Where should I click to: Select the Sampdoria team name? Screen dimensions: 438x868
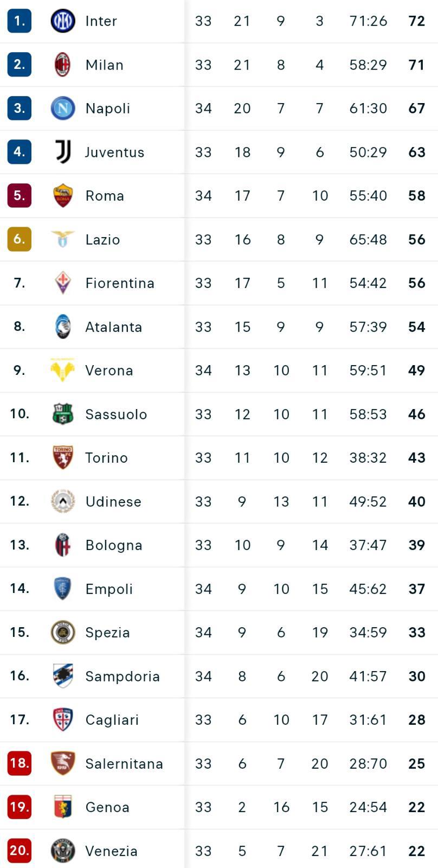(123, 676)
